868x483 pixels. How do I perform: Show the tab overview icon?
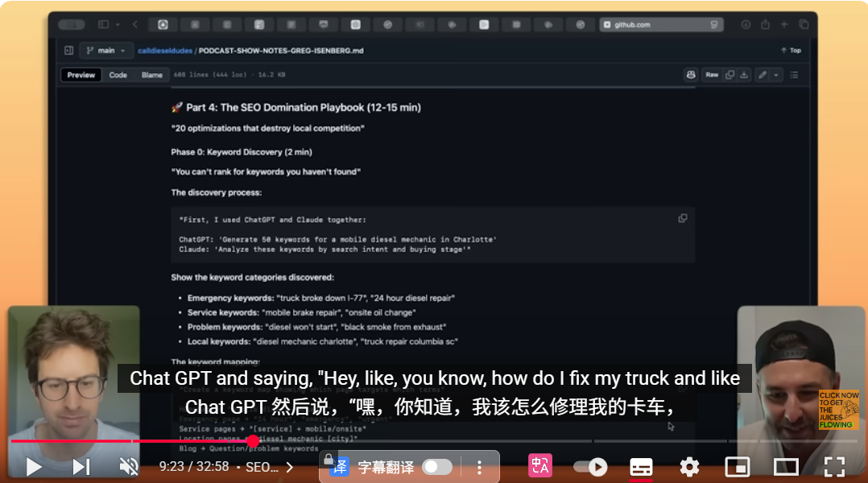coord(804,24)
